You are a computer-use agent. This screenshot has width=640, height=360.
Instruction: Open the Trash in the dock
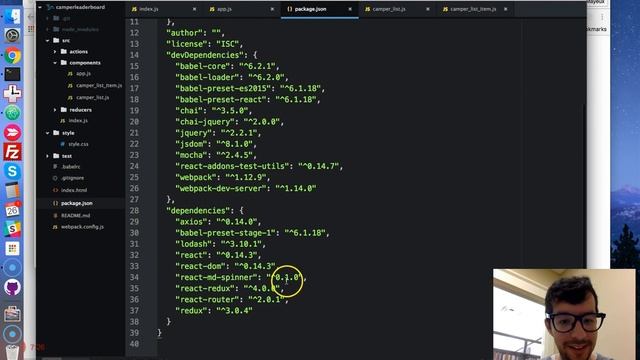coord(12,353)
